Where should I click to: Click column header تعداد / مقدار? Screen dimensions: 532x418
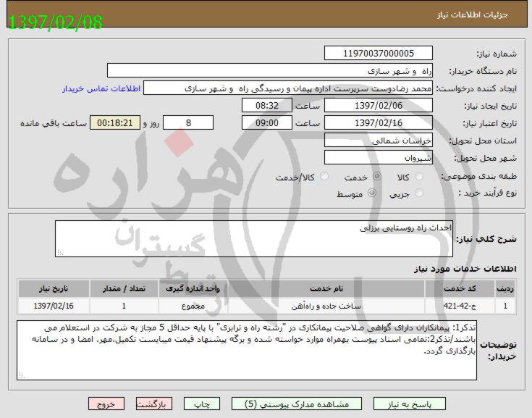[x=124, y=288]
